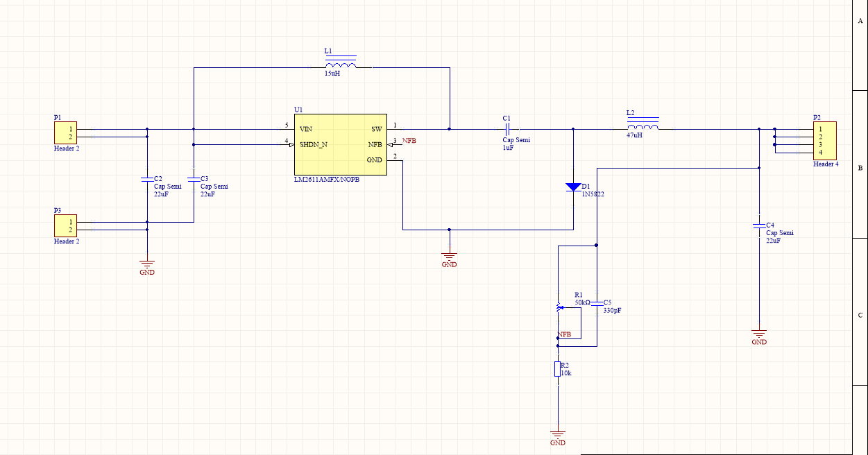Select the GND power port below C2
Image resolution: width=868 pixels, height=455 pixels.
(x=147, y=266)
